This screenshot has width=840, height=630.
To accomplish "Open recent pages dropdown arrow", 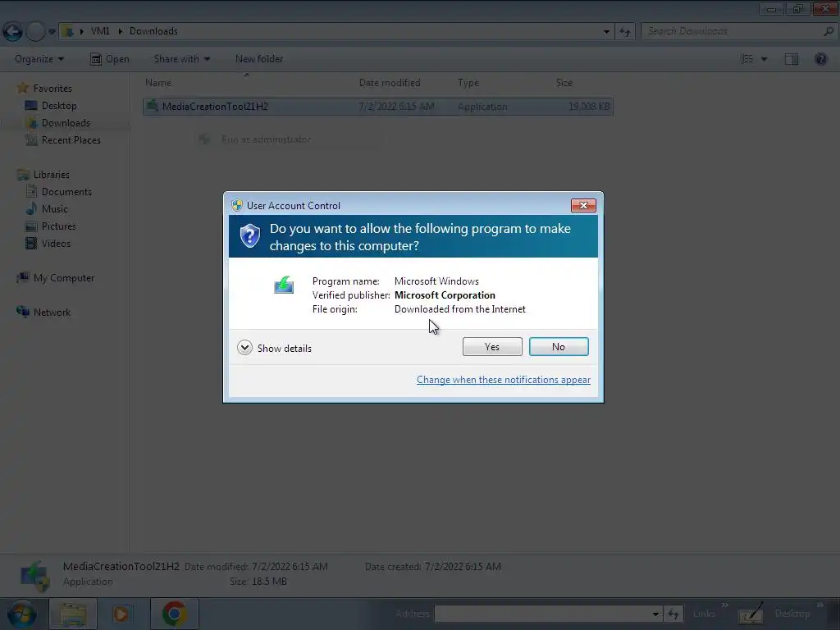I will click(x=52, y=32).
